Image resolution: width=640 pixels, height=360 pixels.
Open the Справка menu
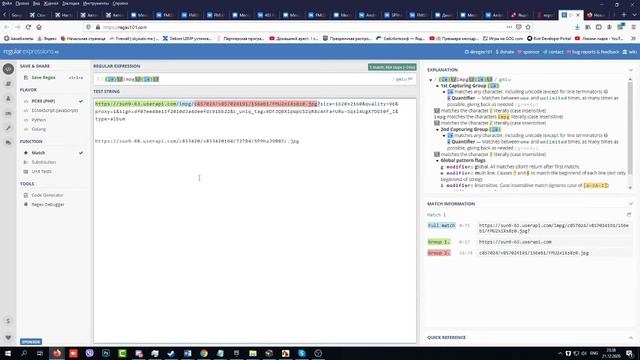point(120,3)
